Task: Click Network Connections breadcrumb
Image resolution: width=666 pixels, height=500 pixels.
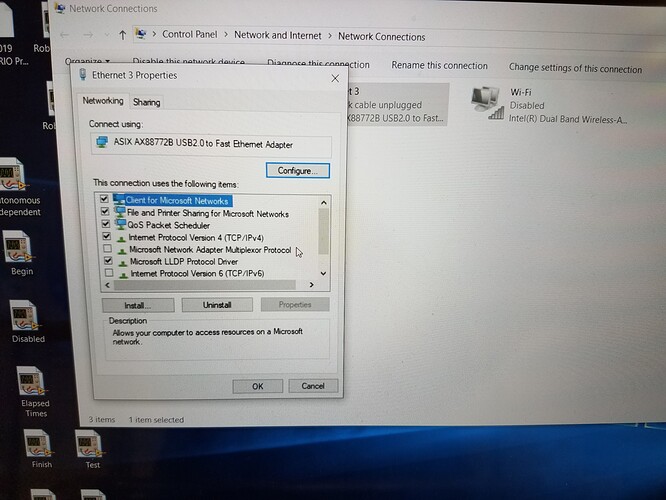Action: (381, 37)
